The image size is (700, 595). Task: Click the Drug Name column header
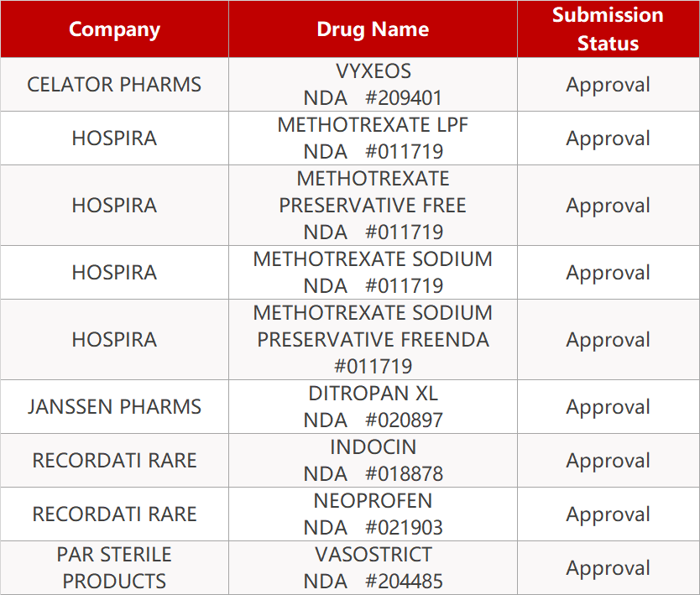373,29
